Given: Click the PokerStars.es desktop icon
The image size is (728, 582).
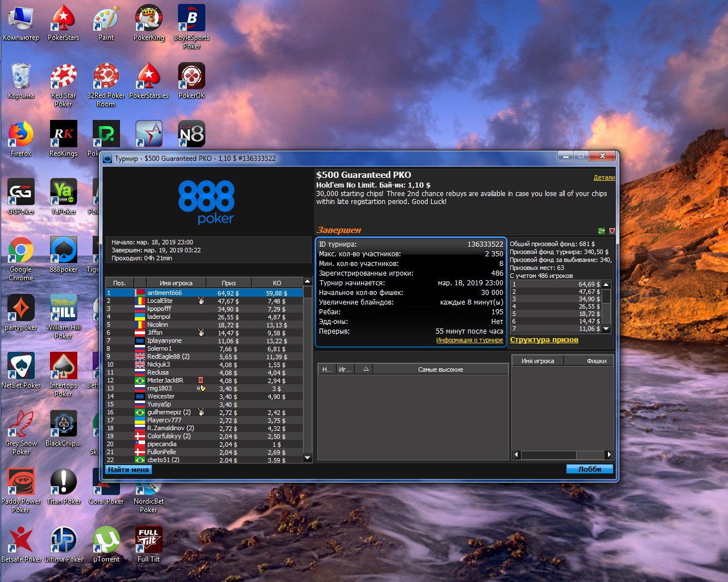Looking at the screenshot, I should (x=149, y=81).
